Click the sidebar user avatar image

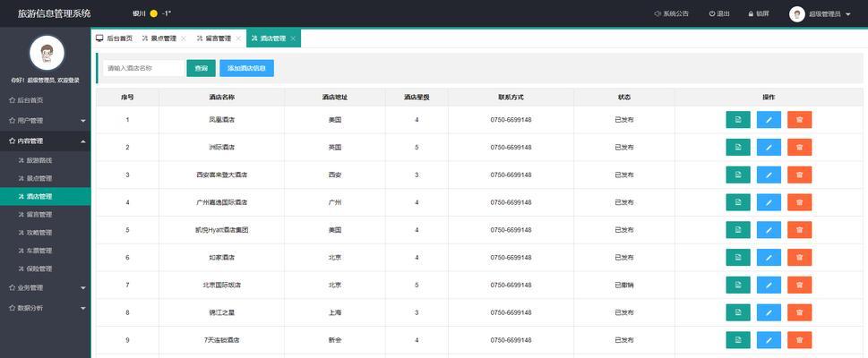pos(47,53)
